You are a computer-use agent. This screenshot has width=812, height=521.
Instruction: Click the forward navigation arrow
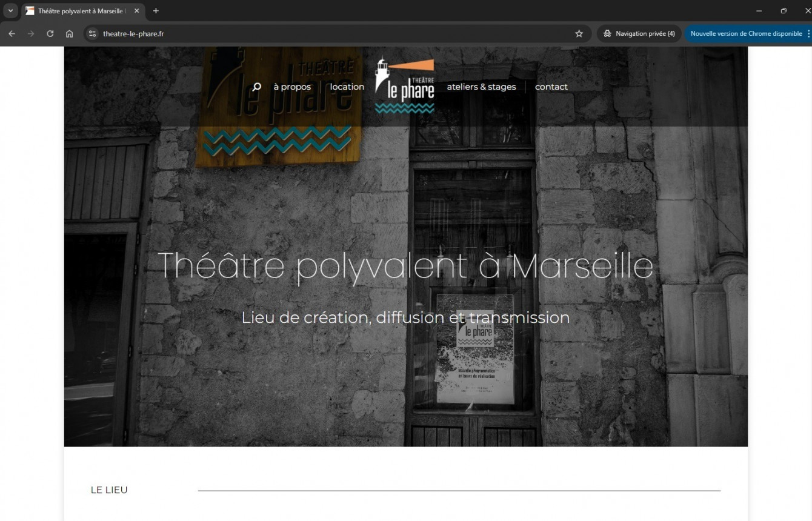[31, 33]
